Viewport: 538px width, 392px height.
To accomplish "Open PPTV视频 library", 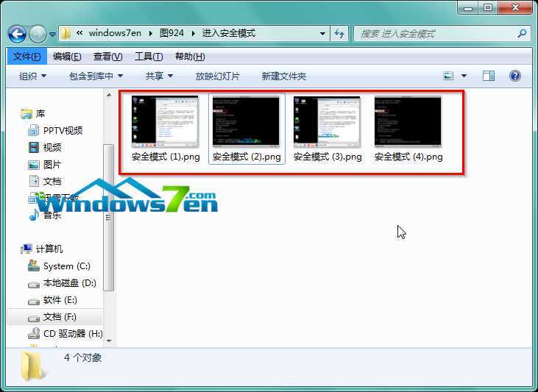I will coord(63,130).
